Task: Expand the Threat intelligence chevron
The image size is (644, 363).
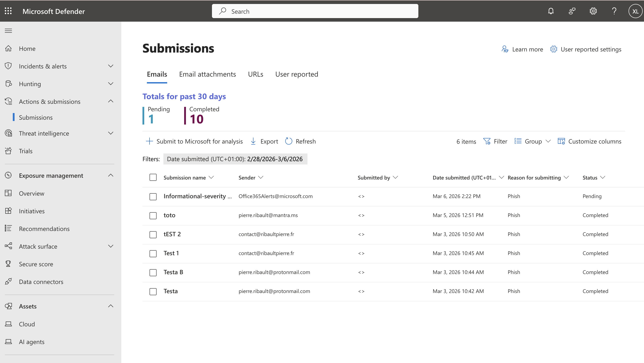Action: [x=110, y=133]
